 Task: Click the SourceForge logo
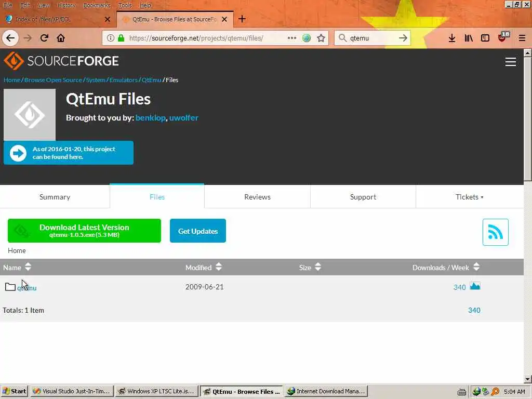click(x=61, y=61)
